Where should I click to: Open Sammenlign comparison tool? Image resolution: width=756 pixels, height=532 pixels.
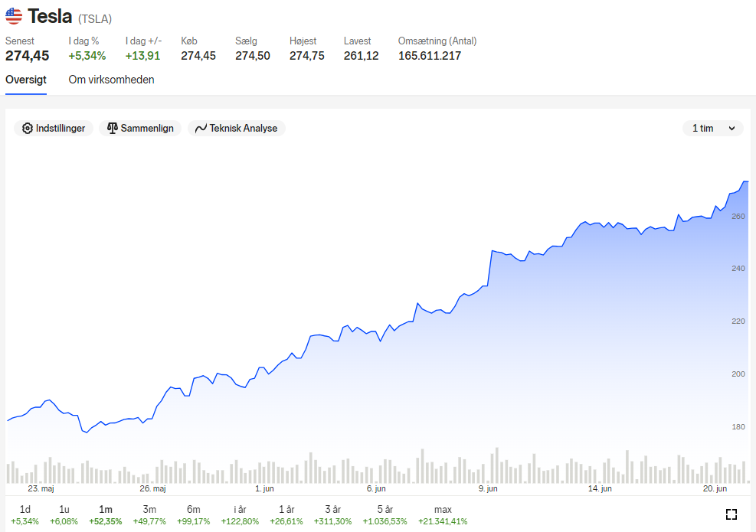(140, 128)
